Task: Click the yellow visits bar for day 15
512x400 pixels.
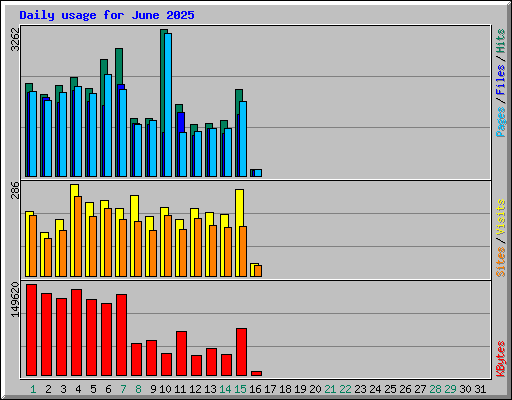Action: (238, 233)
